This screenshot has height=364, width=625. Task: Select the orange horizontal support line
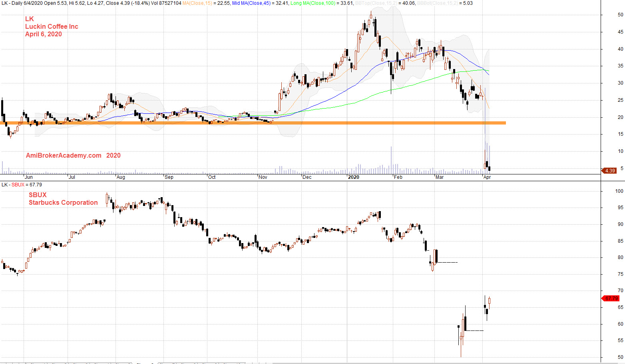click(x=253, y=123)
